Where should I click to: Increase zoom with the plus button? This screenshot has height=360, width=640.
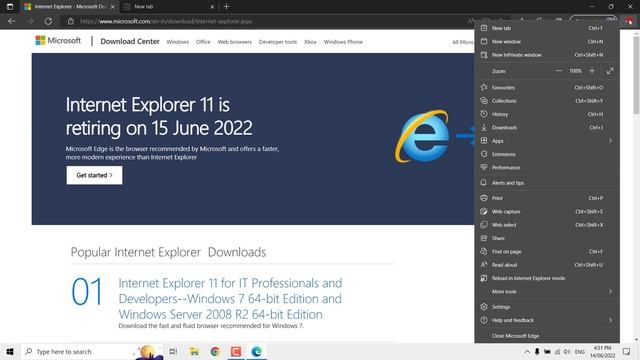[x=592, y=71]
